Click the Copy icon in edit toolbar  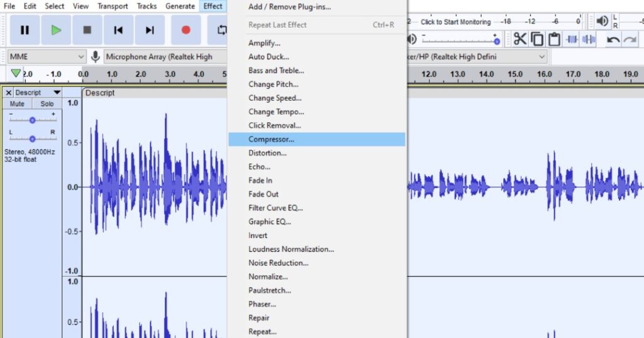pos(537,39)
